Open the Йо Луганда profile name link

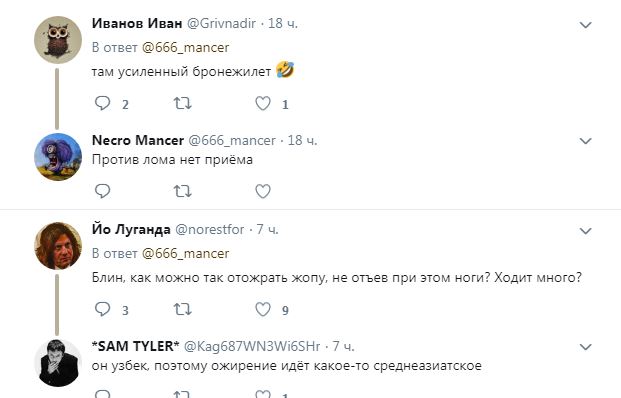[131, 230]
